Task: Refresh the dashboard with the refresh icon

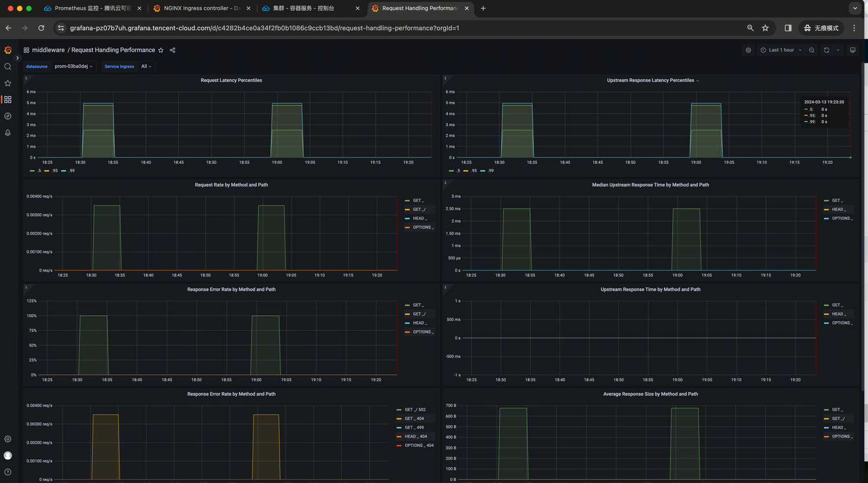Action: 826,50
